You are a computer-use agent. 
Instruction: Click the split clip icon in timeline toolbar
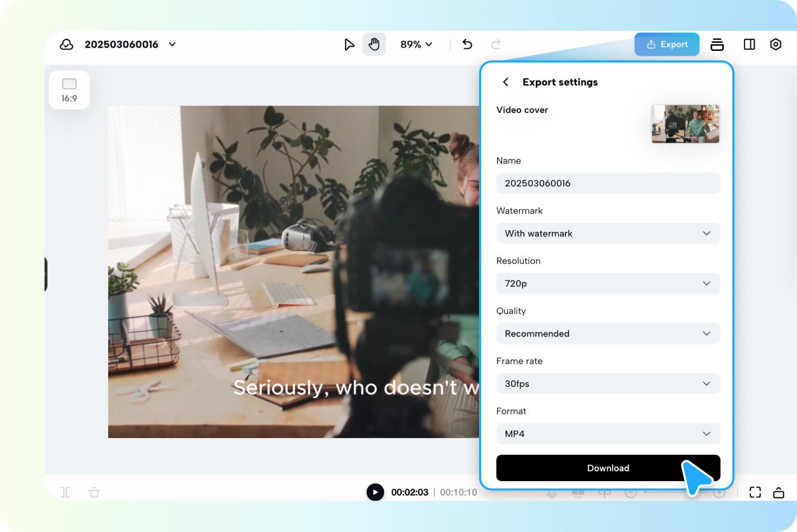[x=65, y=492]
